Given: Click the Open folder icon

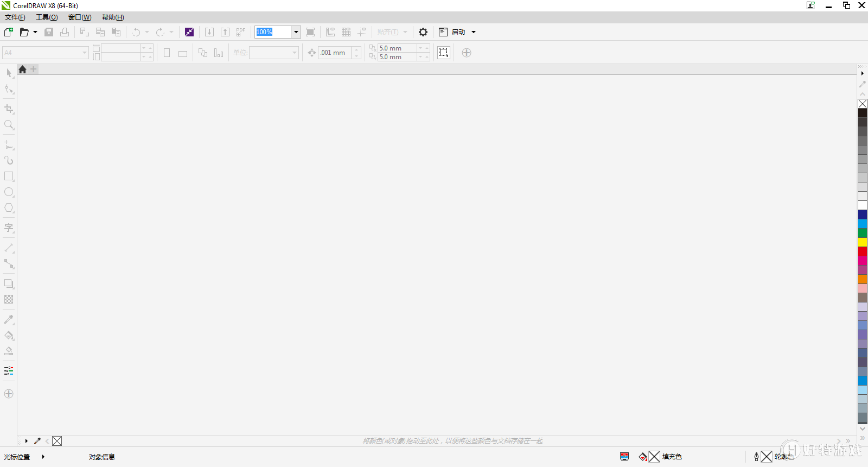Looking at the screenshot, I should point(24,32).
